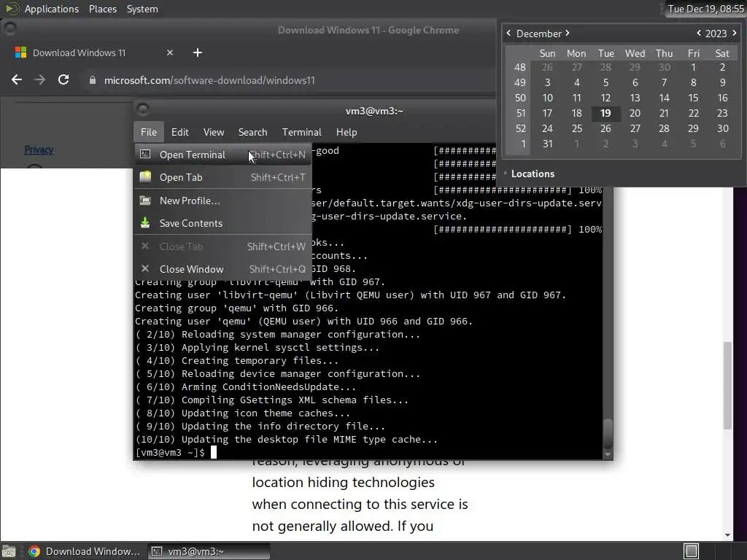Screen dimensions: 747x560
Task: Switch to Download Window... taskbar button
Action: (x=85, y=551)
